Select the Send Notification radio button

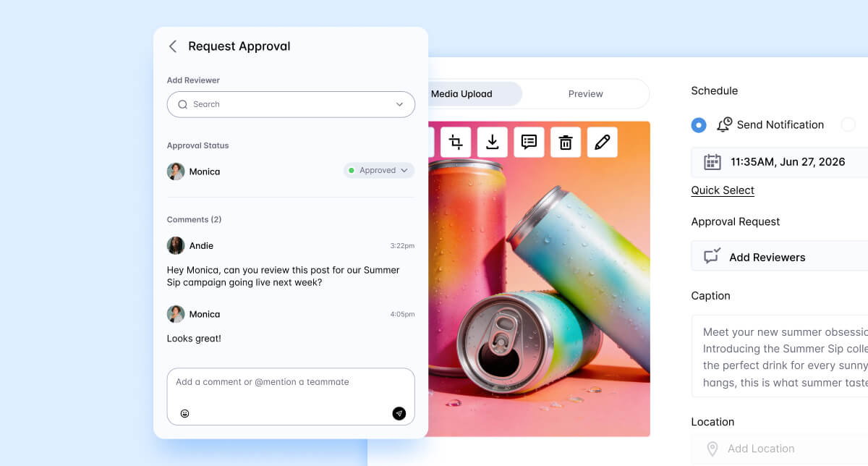(699, 125)
